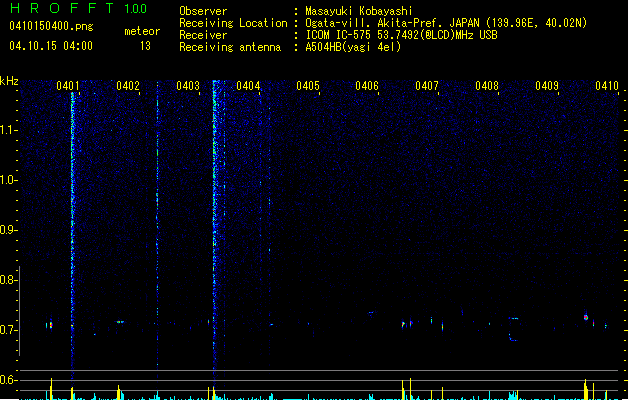Click the Receiving antenna label
The height and width of the screenshot is (400, 629).
230,47
